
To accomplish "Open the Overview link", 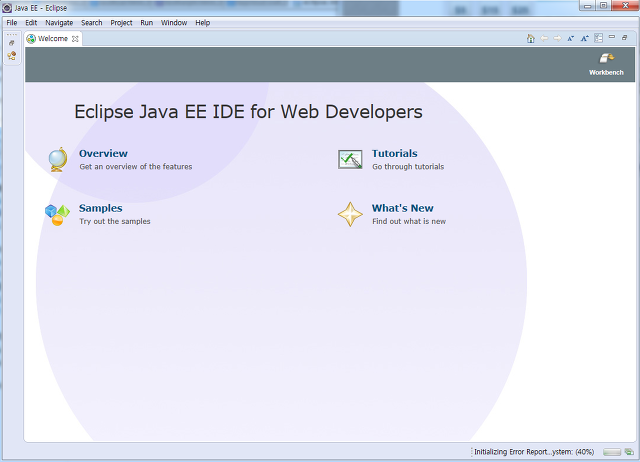I will [x=103, y=153].
